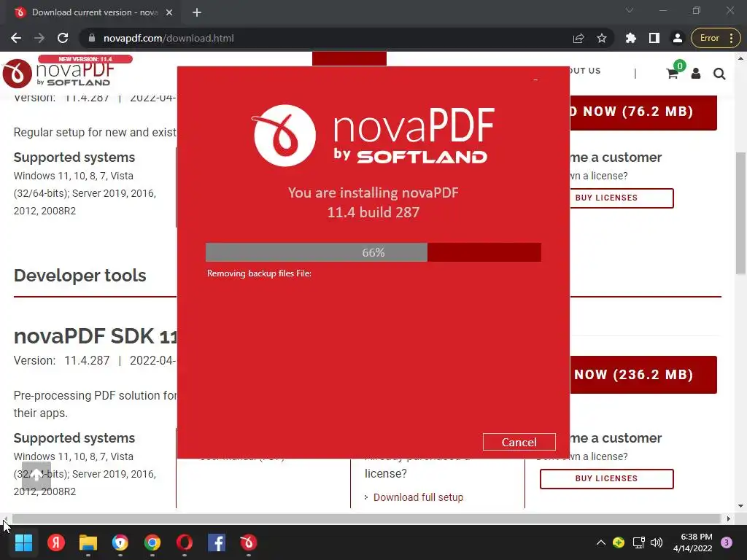Screen dimensions: 747x560
Task: Click the 66% installation progress bar
Action: [x=373, y=252]
